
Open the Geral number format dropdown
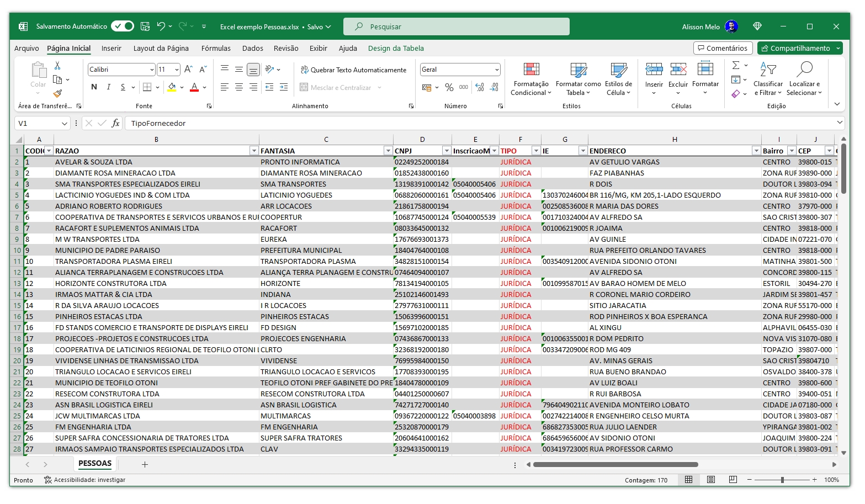(497, 70)
